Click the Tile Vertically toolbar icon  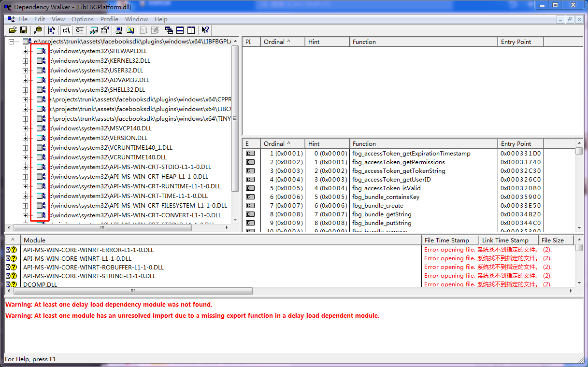click(x=190, y=30)
